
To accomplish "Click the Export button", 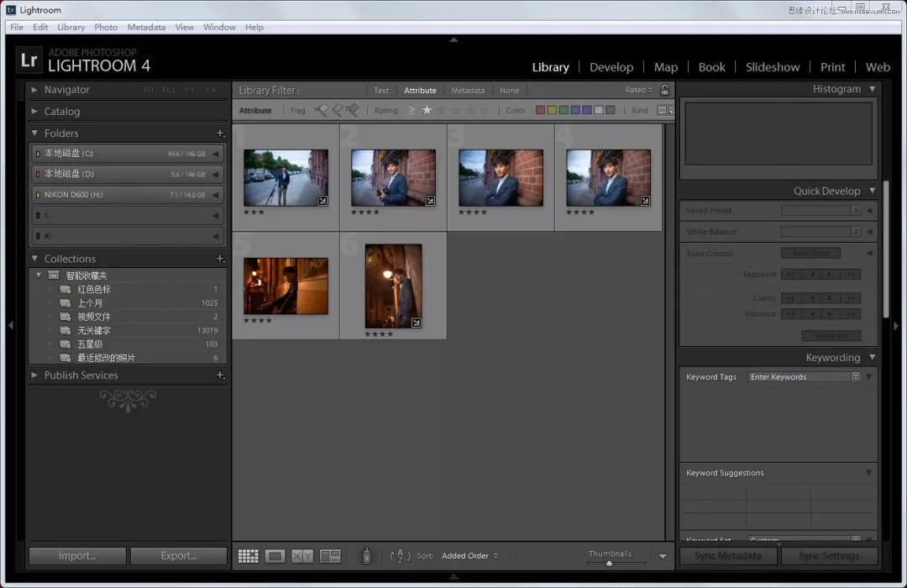I will [x=179, y=555].
